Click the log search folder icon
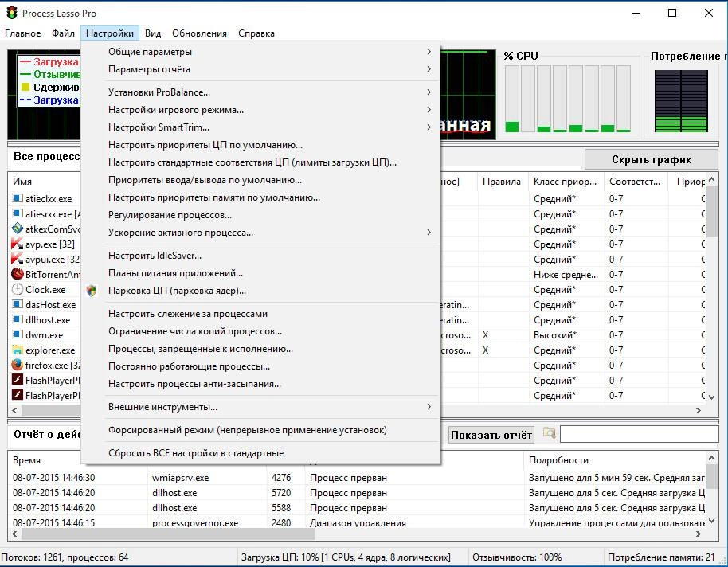This screenshot has width=728, height=567. pyautogui.click(x=550, y=434)
